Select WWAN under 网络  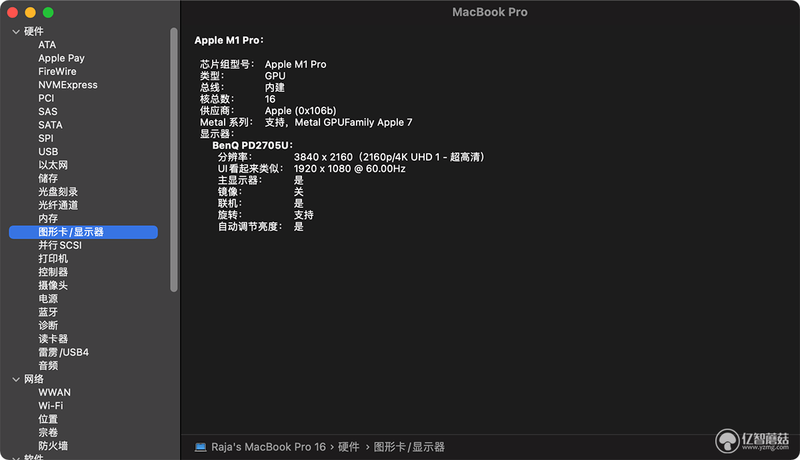(x=55, y=392)
